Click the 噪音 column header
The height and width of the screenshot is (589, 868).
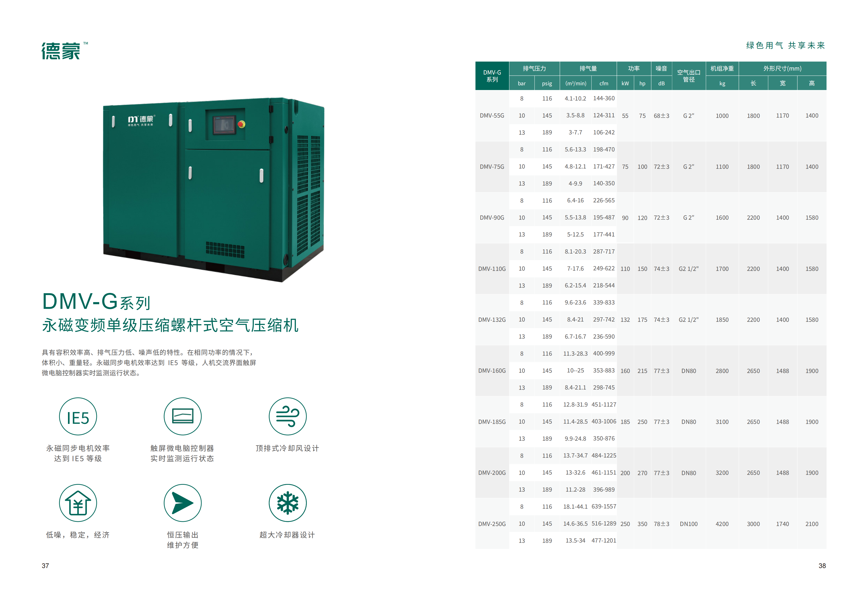pyautogui.click(x=661, y=68)
